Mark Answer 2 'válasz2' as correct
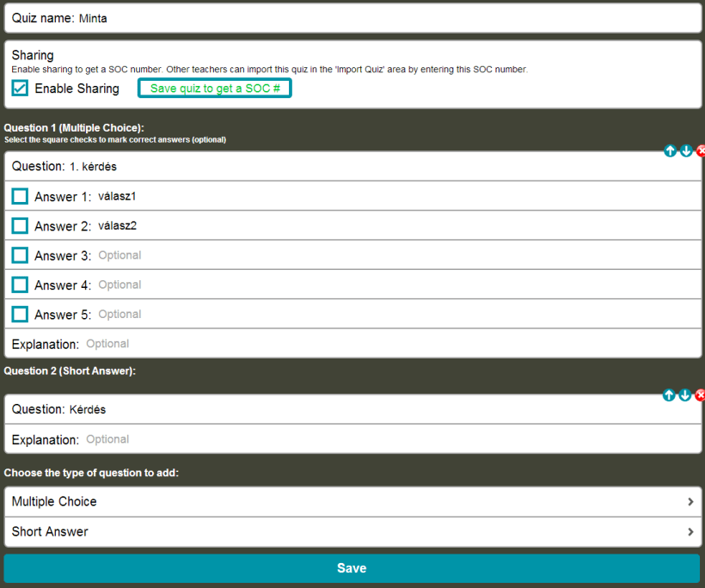The width and height of the screenshot is (705, 588). point(19,225)
